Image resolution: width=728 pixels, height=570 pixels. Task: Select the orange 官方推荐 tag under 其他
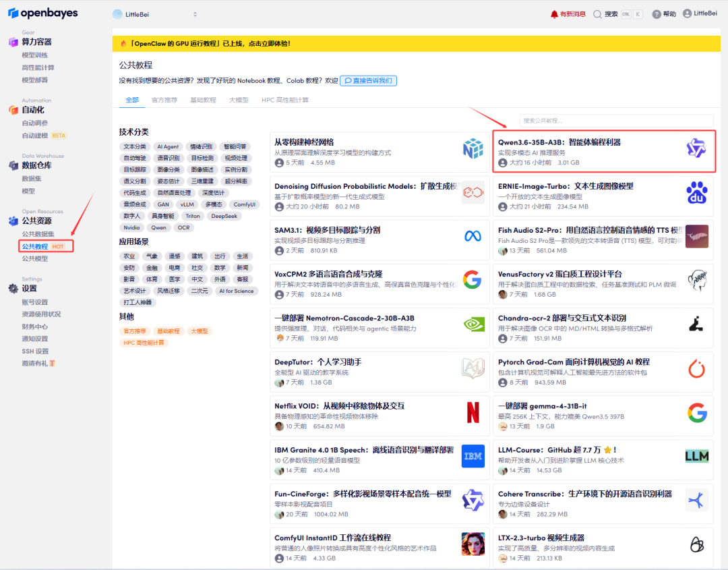pos(135,331)
